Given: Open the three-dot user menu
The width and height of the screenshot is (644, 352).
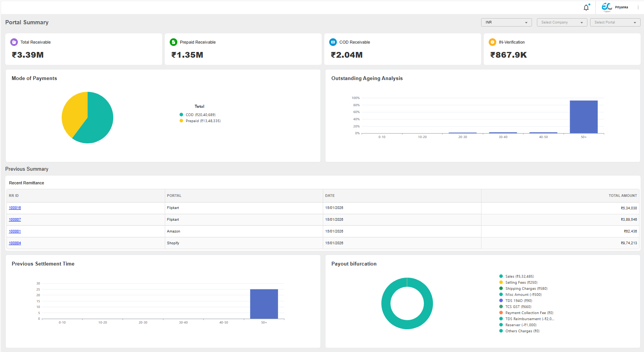Looking at the screenshot, I should (638, 8).
